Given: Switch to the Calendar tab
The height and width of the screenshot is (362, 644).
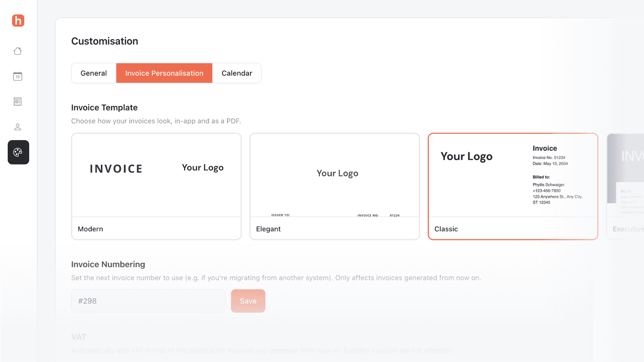Looking at the screenshot, I should 237,73.
